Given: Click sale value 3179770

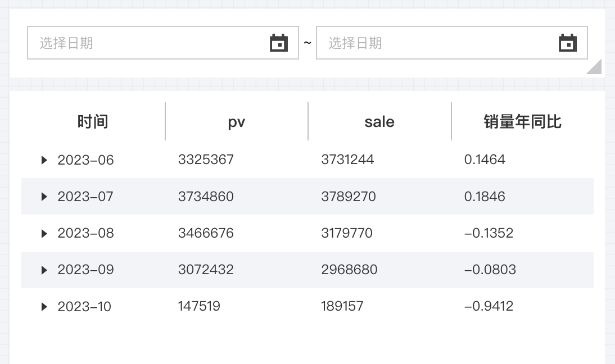Looking at the screenshot, I should point(347,233).
